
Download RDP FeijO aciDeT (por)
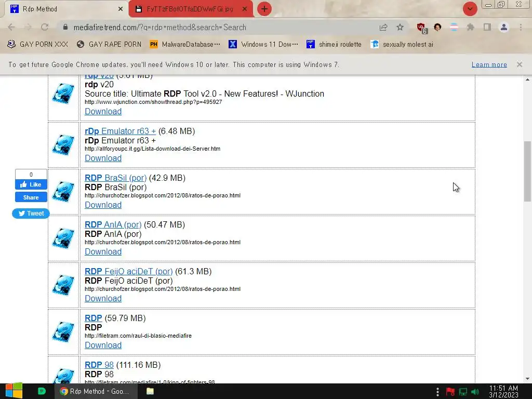[103, 299]
